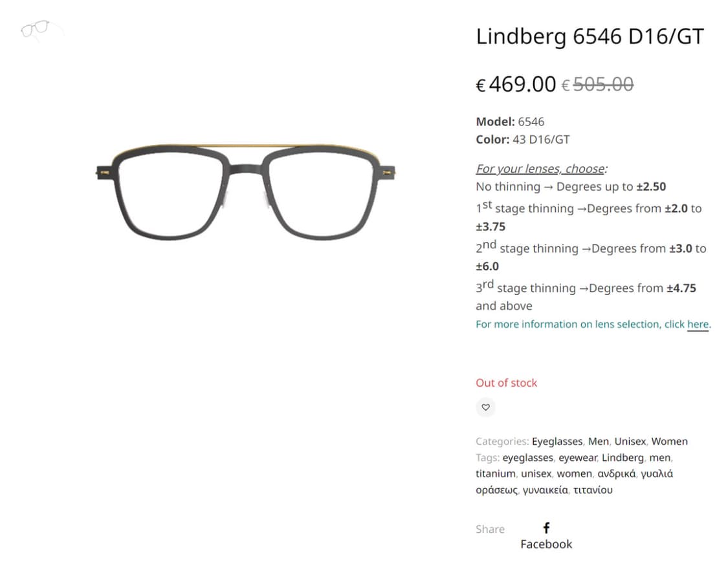The width and height of the screenshot is (728, 571).
Task: Open the Unisex category link
Action: click(x=630, y=441)
